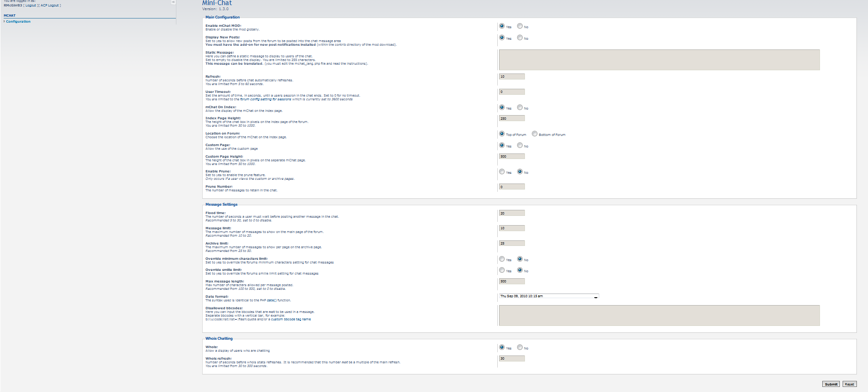Focus the Refresh seconds input field

click(512, 77)
